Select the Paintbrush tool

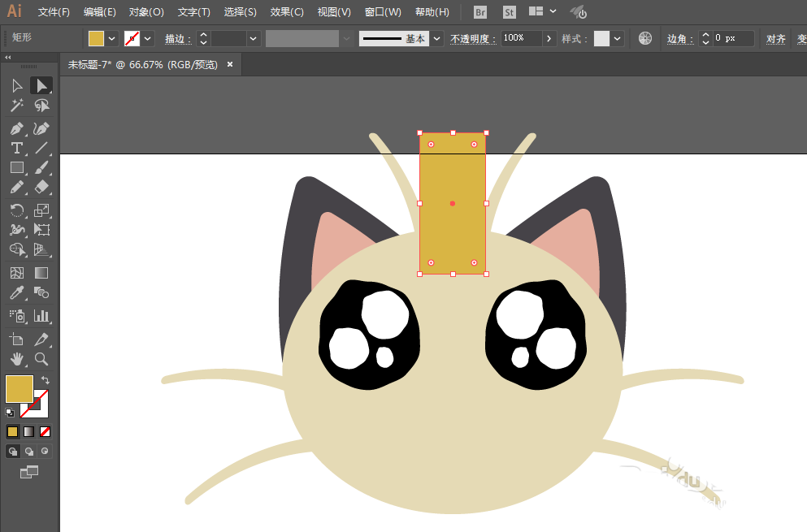coord(41,168)
